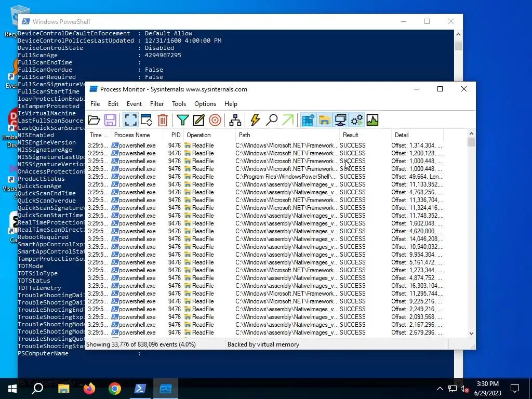Click the event list scrollbar down arrow
The height and width of the screenshot is (399, 532).
pos(471,334)
